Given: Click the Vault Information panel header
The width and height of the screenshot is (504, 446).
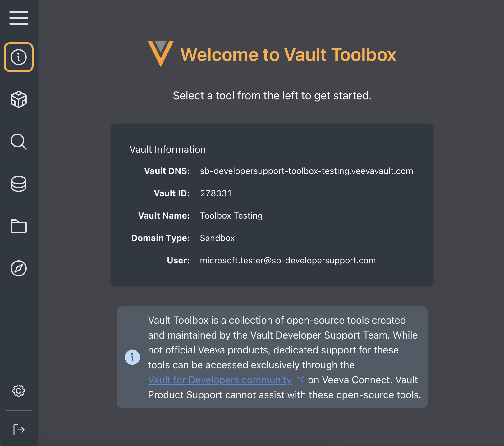Looking at the screenshot, I should 168,149.
